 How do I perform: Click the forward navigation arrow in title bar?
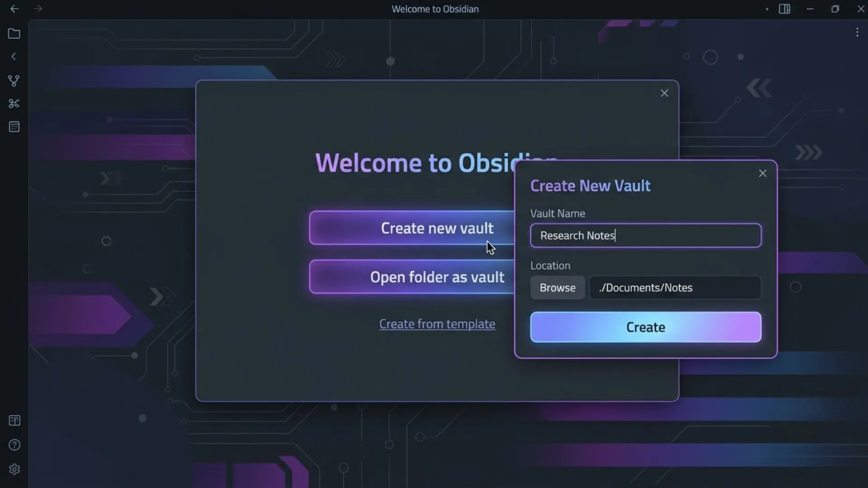tap(38, 9)
